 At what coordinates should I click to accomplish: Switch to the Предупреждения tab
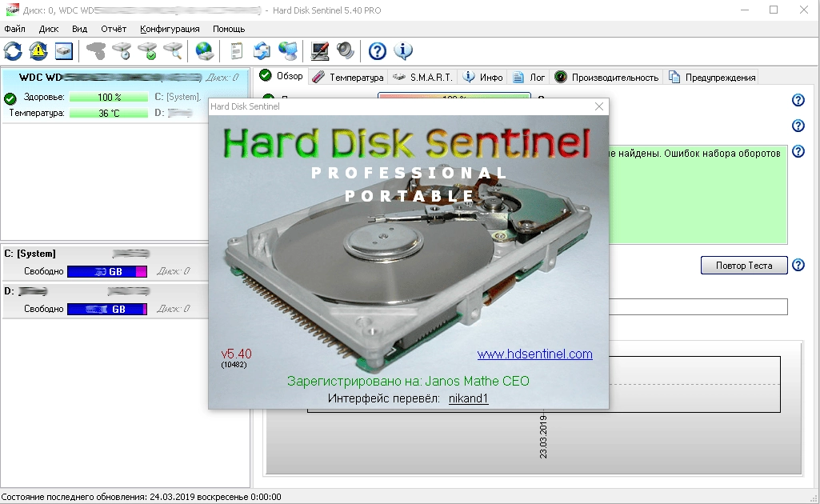(712, 78)
